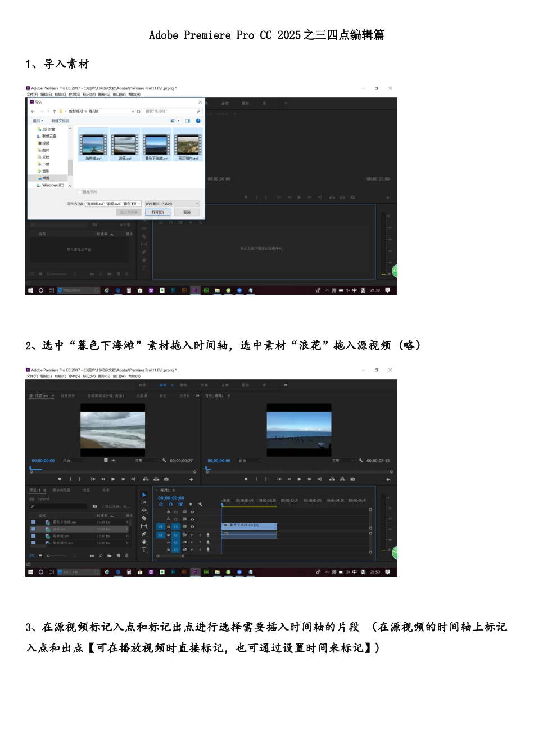
Task: Switch project panel to icon view
Action: (x=40, y=556)
